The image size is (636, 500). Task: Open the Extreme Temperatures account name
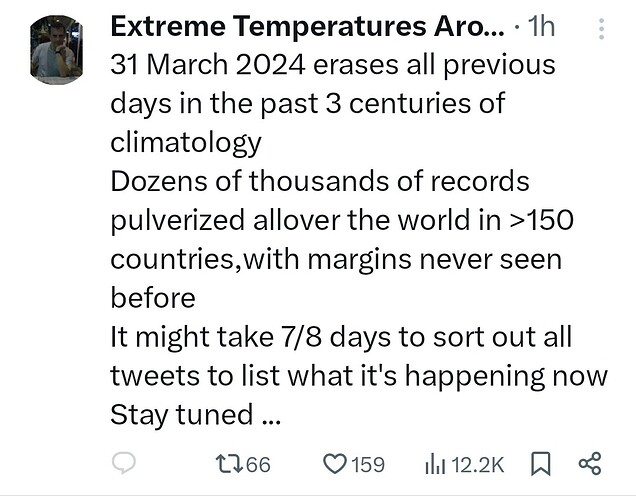click(x=307, y=27)
